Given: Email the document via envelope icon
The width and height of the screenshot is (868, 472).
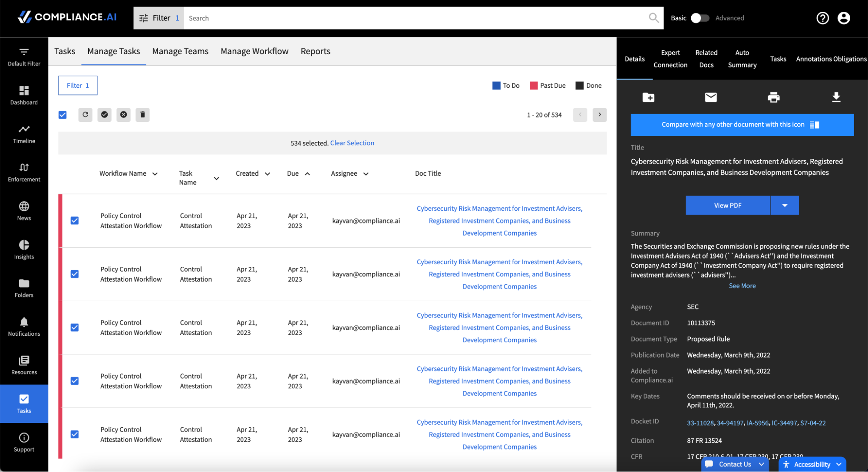Looking at the screenshot, I should (711, 97).
